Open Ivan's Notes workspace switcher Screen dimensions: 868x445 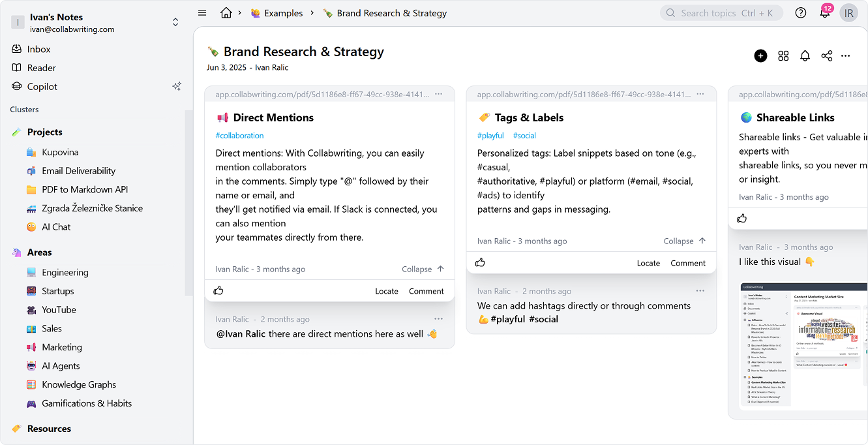(175, 22)
